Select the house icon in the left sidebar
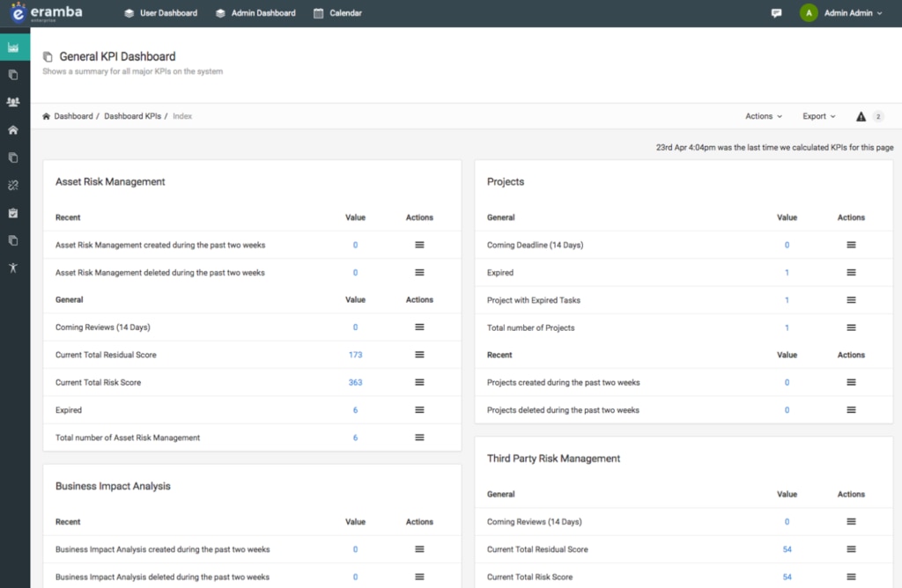This screenshot has width=902, height=588. 13,130
